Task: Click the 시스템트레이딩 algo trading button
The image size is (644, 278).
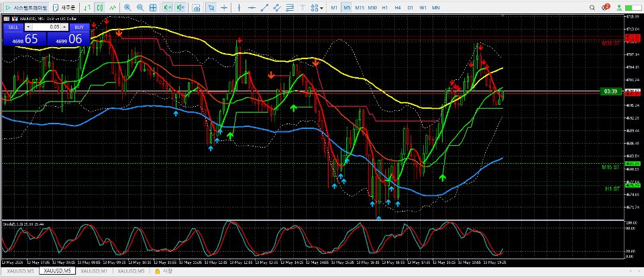Action: click(x=26, y=7)
